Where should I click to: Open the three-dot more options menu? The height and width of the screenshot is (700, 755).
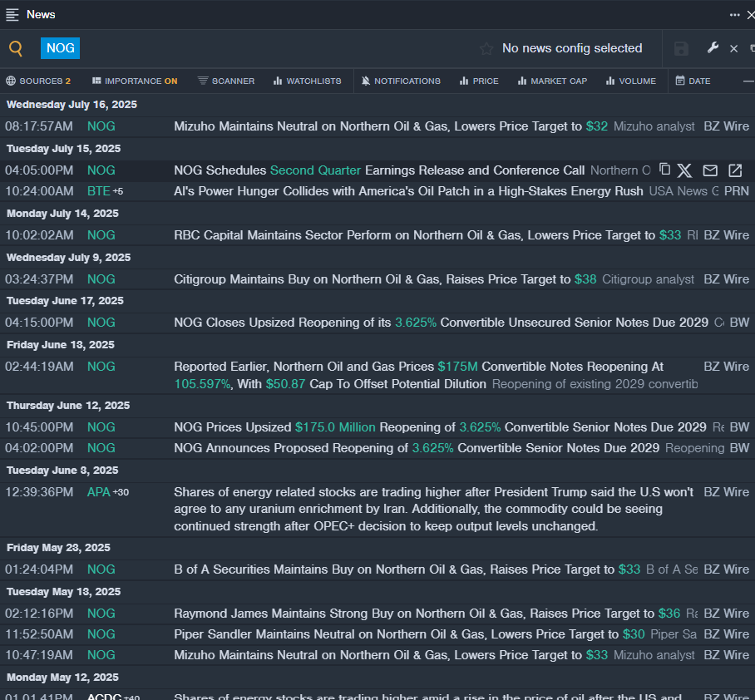(x=734, y=15)
